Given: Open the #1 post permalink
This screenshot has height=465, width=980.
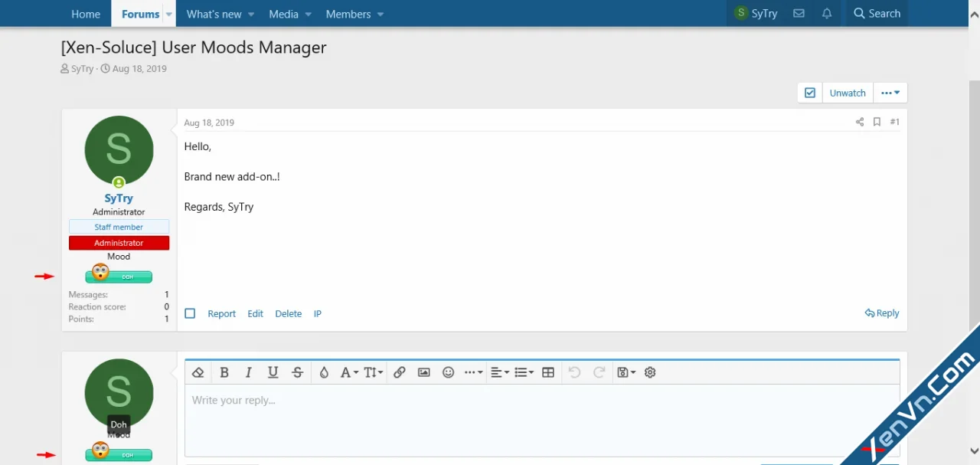Looking at the screenshot, I should (894, 122).
